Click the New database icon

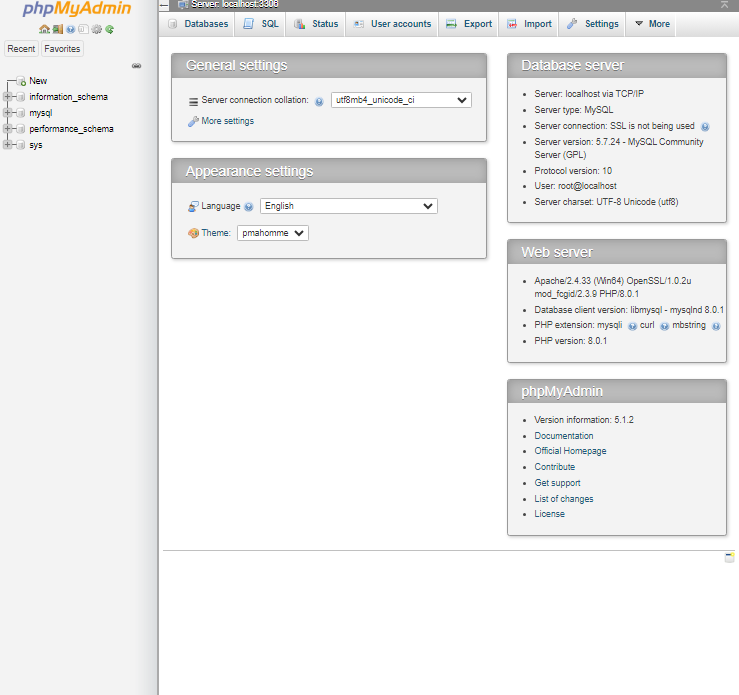coord(21,81)
